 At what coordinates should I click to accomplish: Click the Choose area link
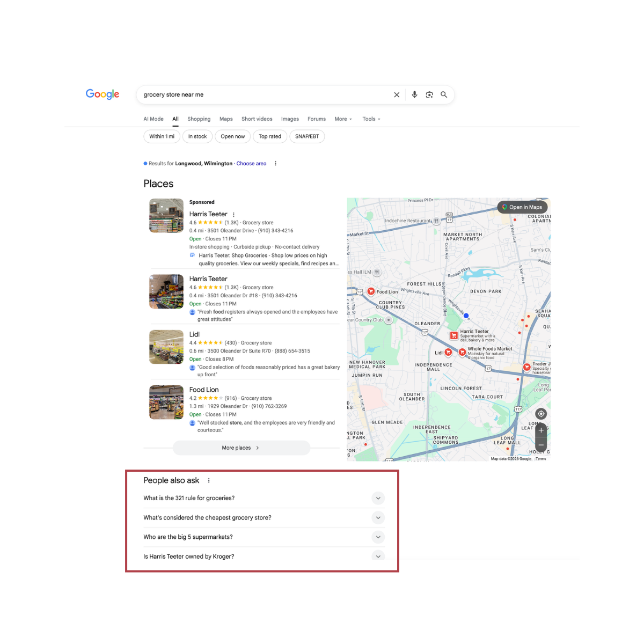click(251, 164)
